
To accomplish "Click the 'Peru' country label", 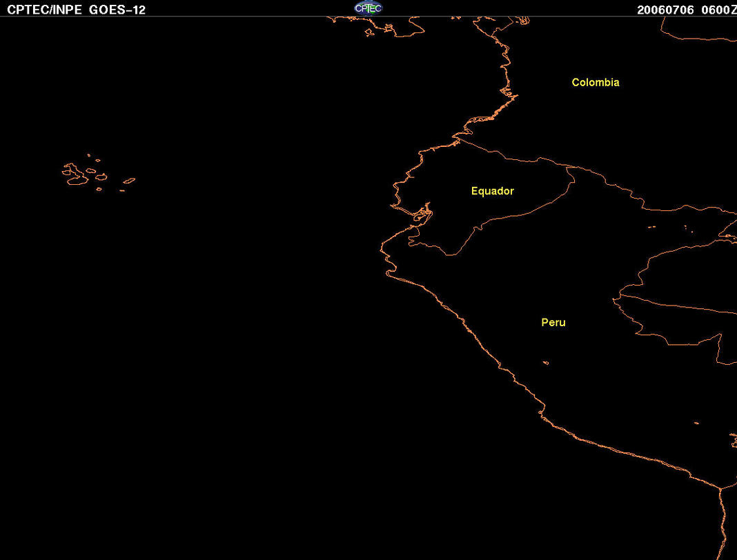I will [x=553, y=322].
